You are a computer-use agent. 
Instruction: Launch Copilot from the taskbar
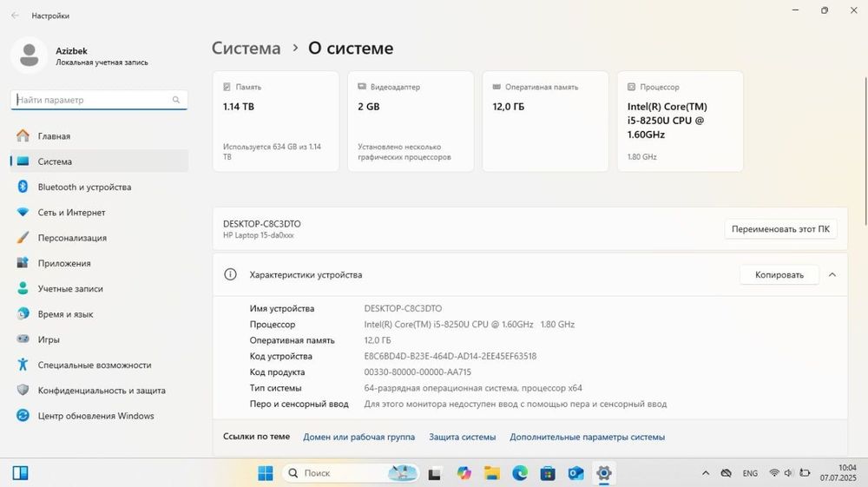[x=464, y=473]
